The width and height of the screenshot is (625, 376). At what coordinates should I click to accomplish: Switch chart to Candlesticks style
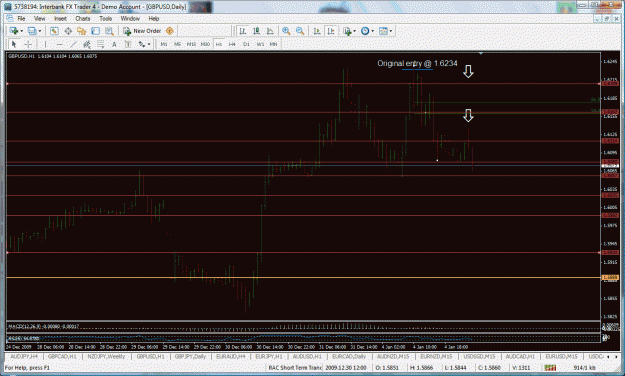point(256,31)
